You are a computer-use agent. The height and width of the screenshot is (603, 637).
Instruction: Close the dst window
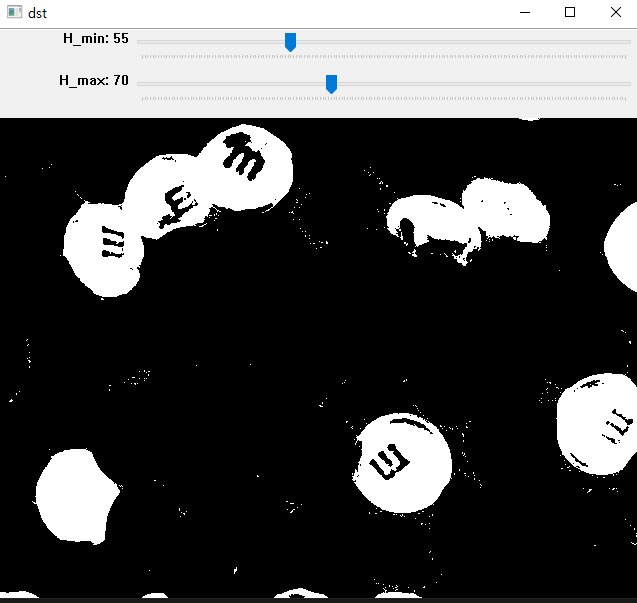point(615,13)
